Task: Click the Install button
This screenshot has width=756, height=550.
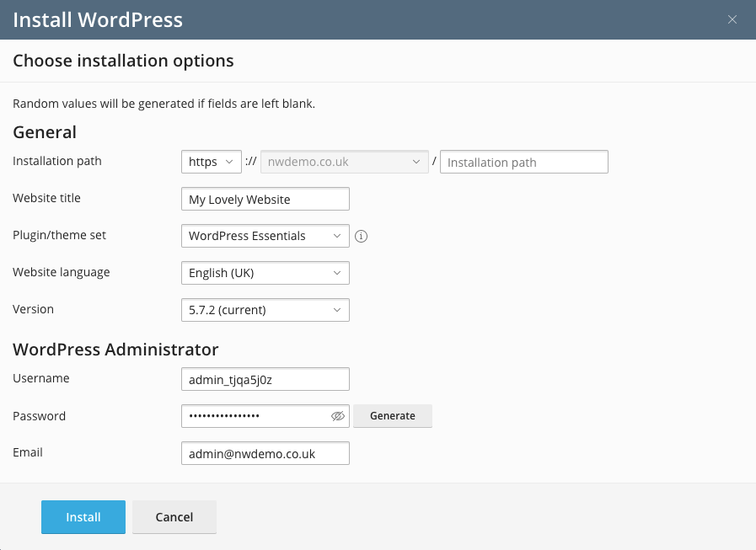Action: pyautogui.click(x=83, y=517)
